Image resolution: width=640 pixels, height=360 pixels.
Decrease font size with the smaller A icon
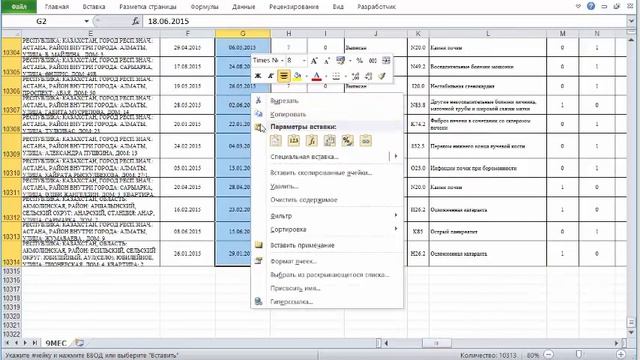327,61
